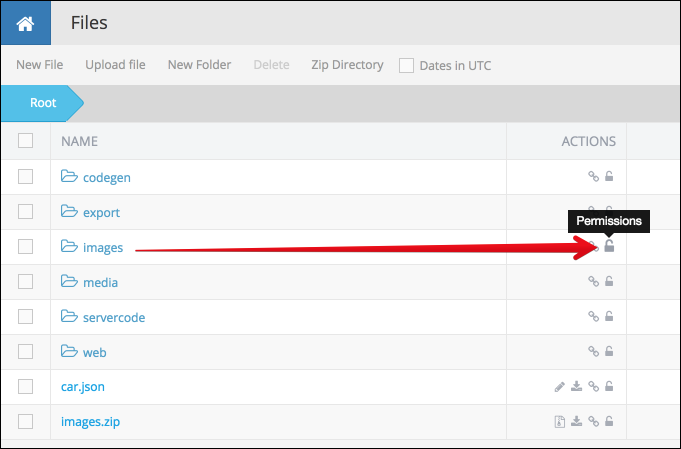Open the images.zip file link
The height and width of the screenshot is (449, 681).
point(90,422)
